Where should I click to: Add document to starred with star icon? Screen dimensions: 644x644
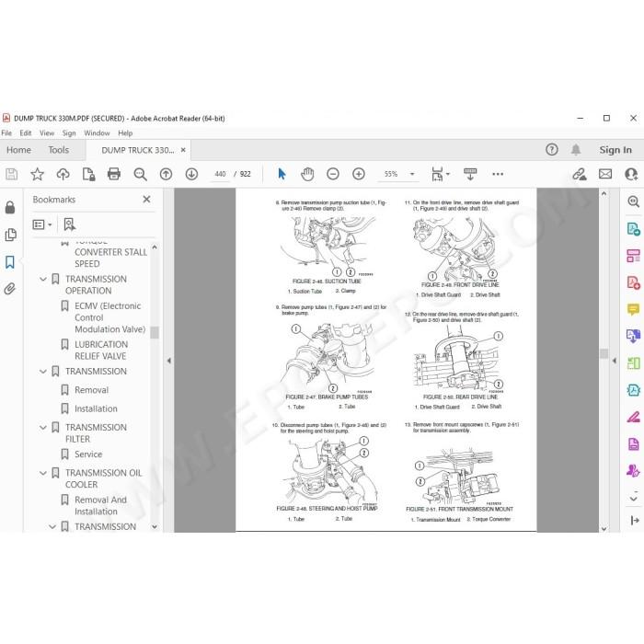(x=37, y=174)
